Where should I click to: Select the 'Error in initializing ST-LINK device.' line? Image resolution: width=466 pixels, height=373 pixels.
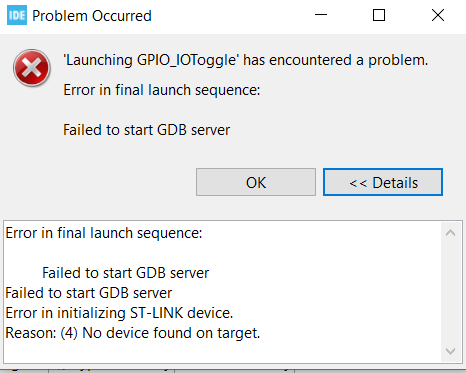(119, 313)
